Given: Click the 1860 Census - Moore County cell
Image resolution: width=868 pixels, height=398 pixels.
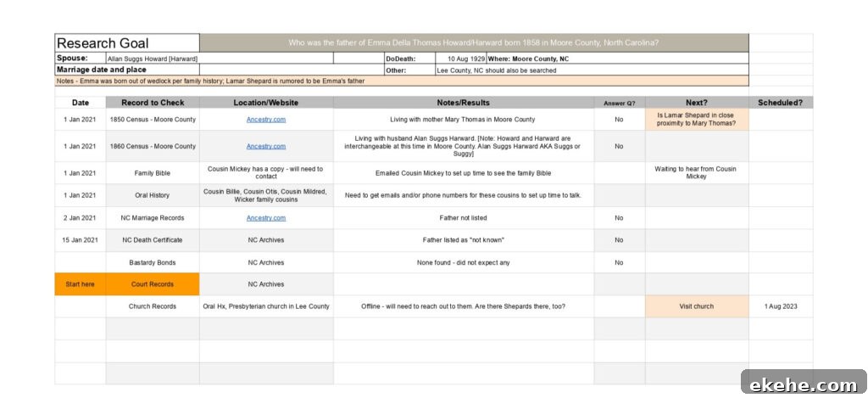Looking at the screenshot, I should 153,146.
